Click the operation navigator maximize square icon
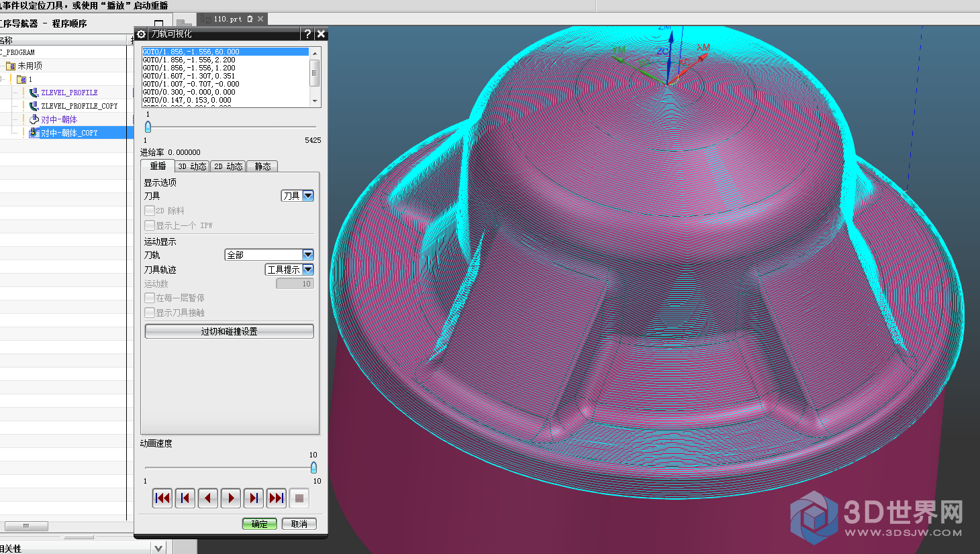The image size is (980, 554). click(158, 23)
